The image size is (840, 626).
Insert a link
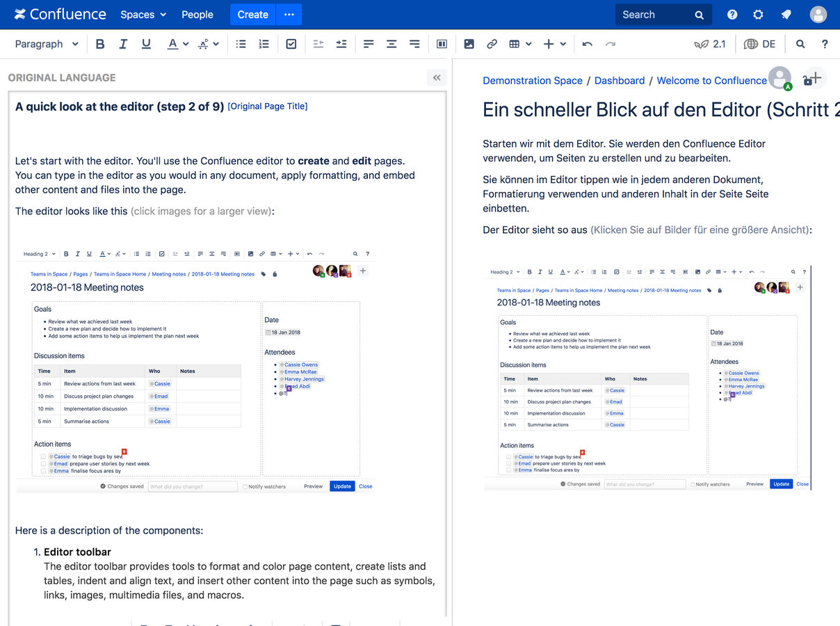(492, 44)
